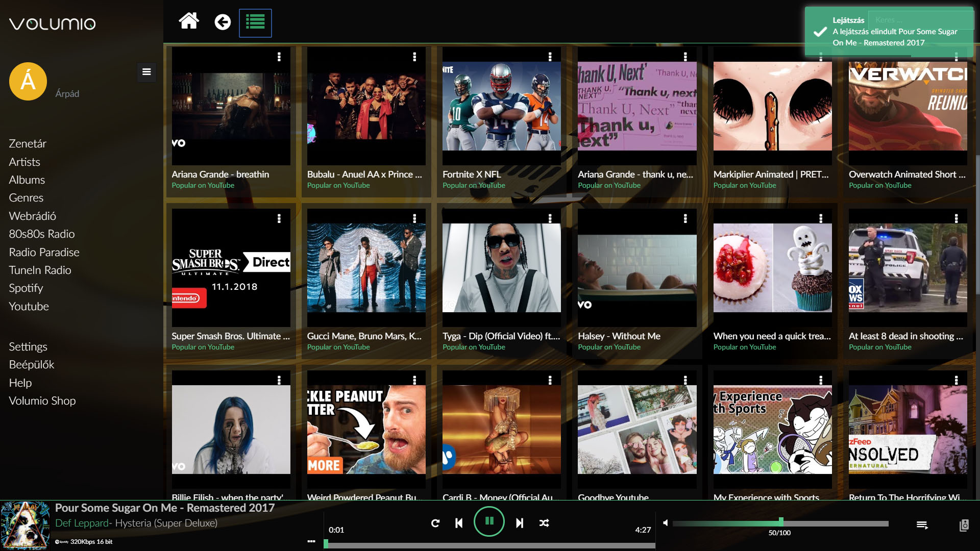This screenshot has height=551, width=980.
Task: Click Pour Some Sugar On Me title
Action: (x=165, y=508)
